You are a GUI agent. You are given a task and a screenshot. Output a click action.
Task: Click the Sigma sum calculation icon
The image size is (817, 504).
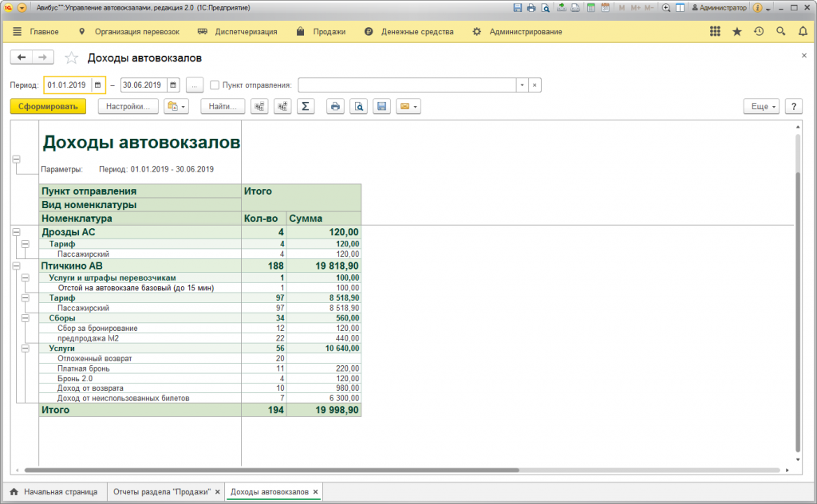[x=305, y=106]
